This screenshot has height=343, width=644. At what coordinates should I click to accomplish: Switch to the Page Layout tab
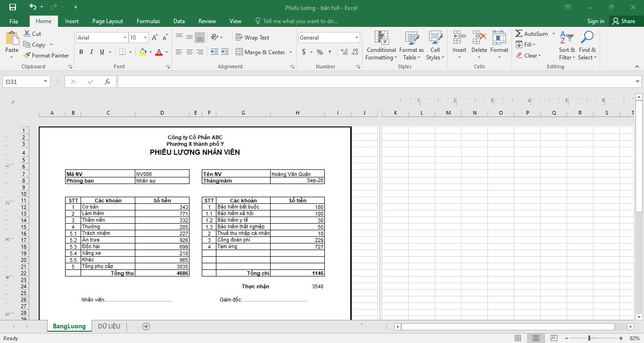[107, 21]
